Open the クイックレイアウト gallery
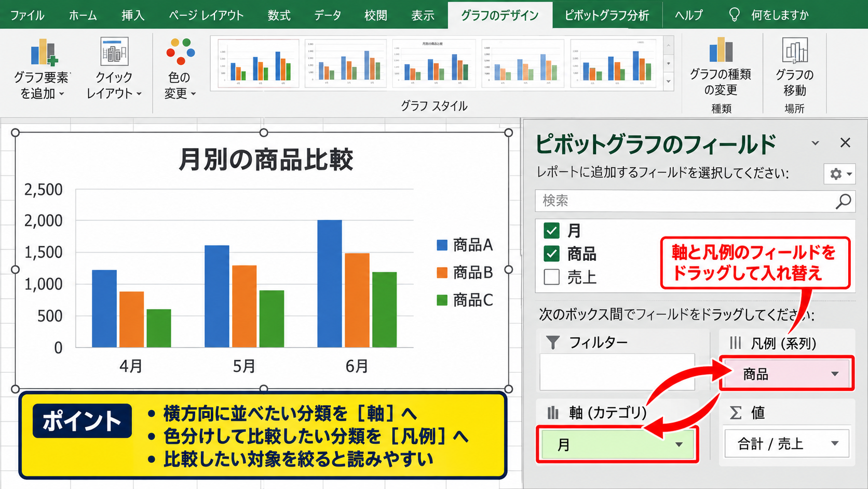Image resolution: width=868 pixels, height=489 pixels. point(114,69)
